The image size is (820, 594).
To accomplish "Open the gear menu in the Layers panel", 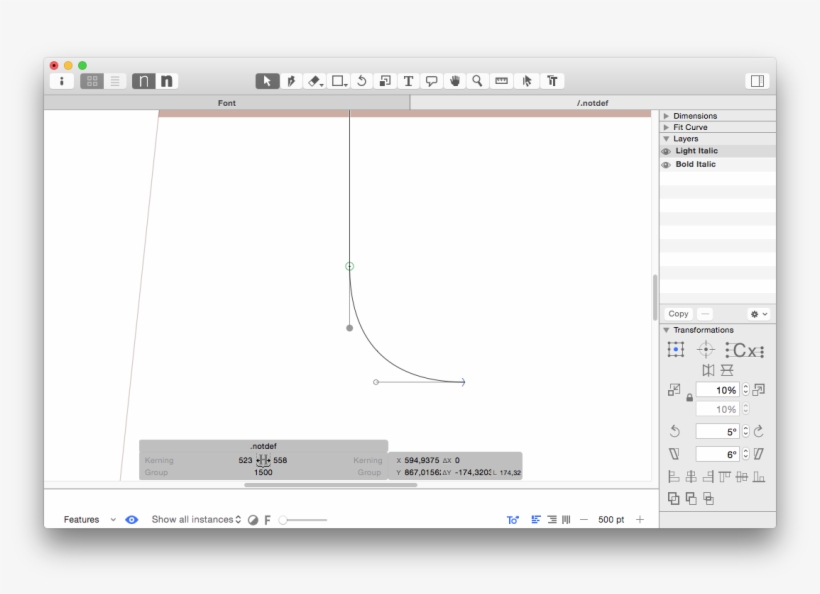I will pos(755,313).
